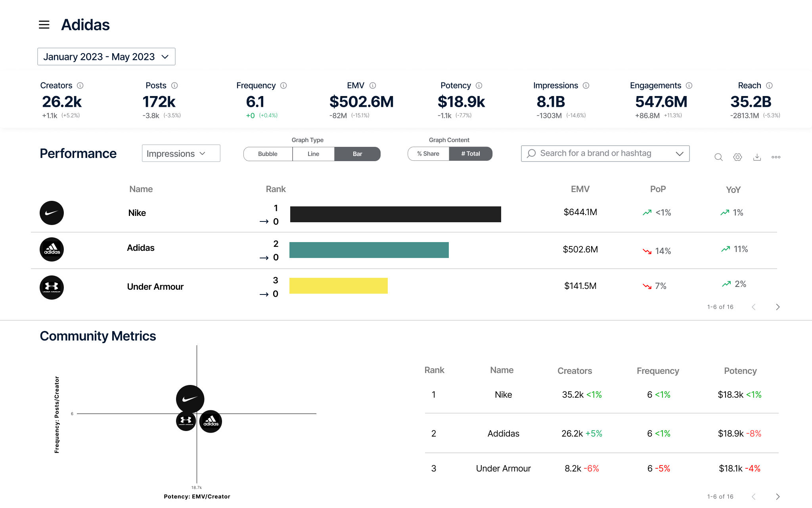Sort Performance table by Name header
Screen dimensions: 812x508
point(141,189)
